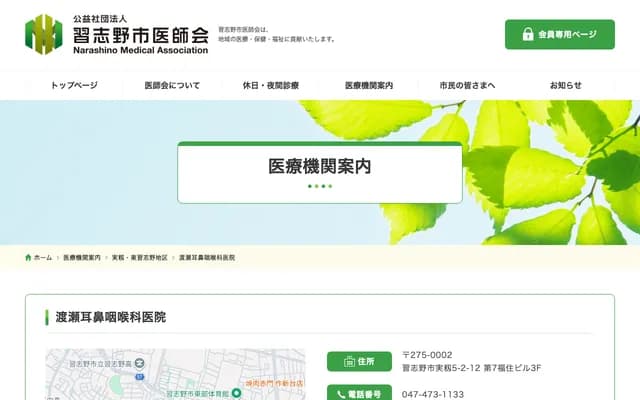Image resolution: width=640 pixels, height=400 pixels.
Task: Open 医療機関案内 in the navigation bar
Action: coord(369,86)
